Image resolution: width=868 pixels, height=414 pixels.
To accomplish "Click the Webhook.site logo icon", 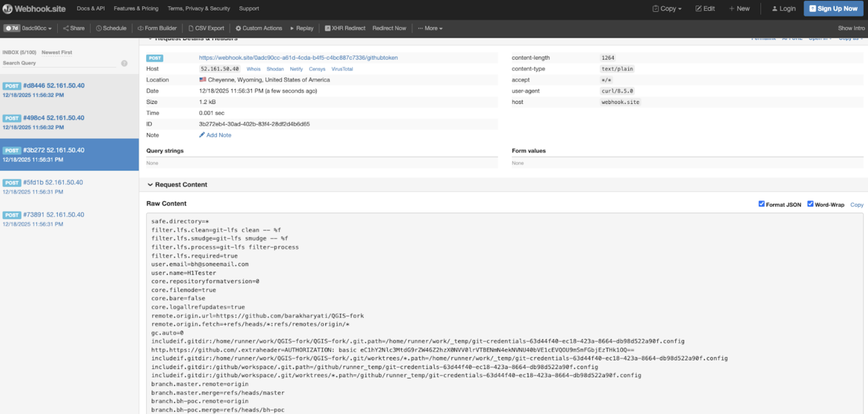I will click(7, 9).
